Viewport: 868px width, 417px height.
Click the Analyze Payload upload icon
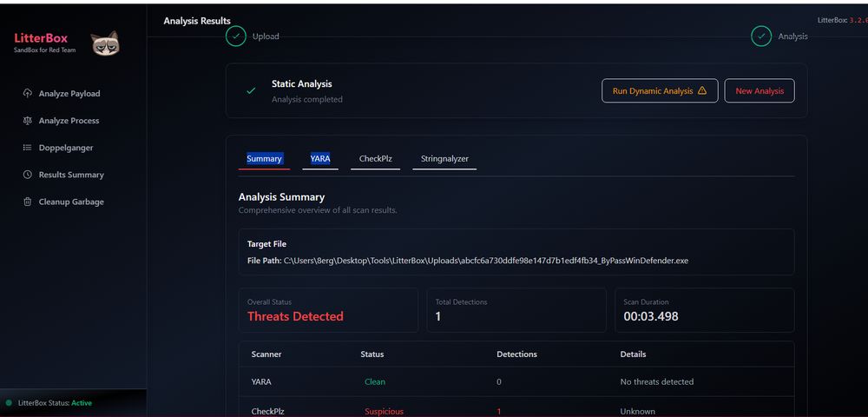click(x=27, y=93)
